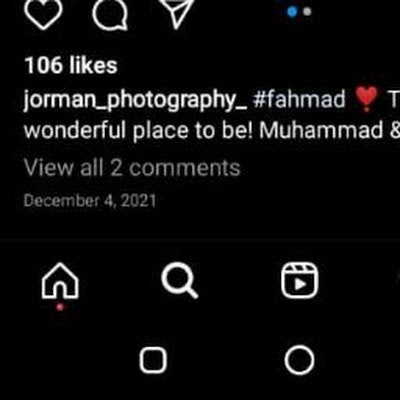Share the post using the paper plane icon

coord(177,13)
